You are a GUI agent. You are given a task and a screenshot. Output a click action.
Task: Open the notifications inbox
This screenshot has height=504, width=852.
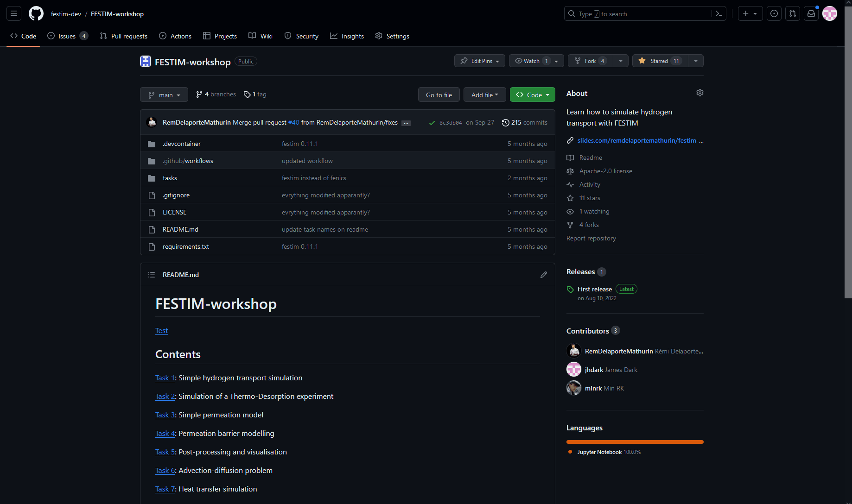tap(811, 14)
